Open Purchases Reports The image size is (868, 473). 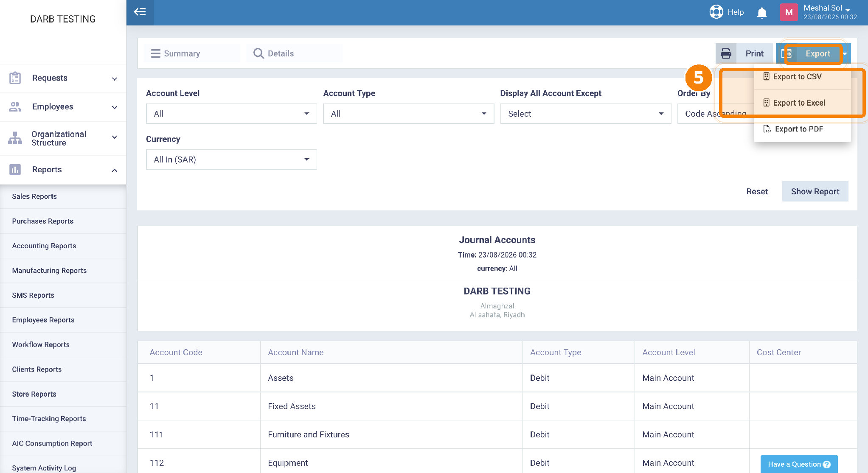(63, 221)
